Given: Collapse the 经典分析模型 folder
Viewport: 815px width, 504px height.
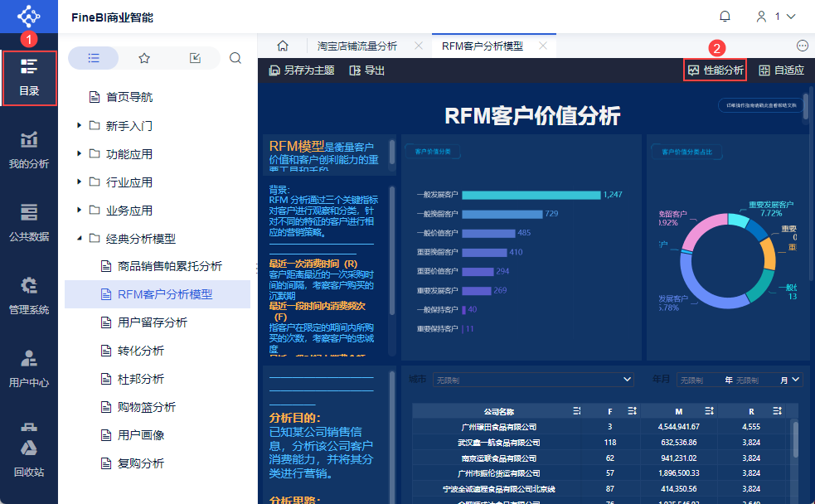Looking at the screenshot, I should pyautogui.click(x=79, y=238).
